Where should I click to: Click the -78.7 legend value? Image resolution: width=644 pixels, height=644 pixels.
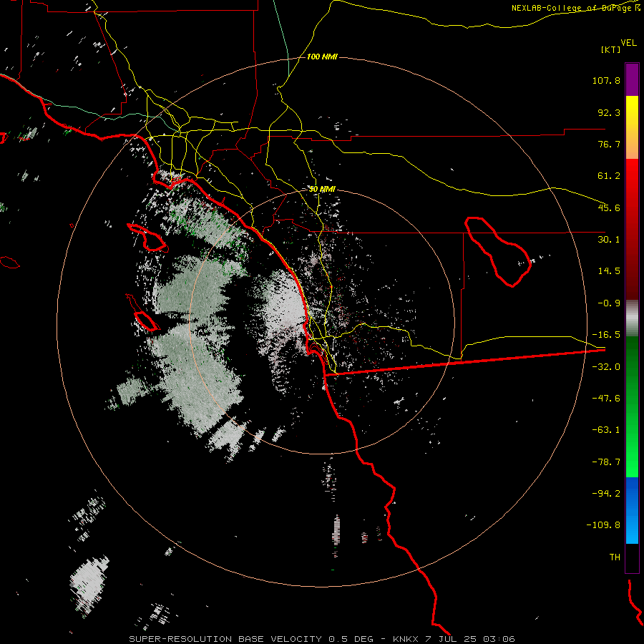pos(606,462)
